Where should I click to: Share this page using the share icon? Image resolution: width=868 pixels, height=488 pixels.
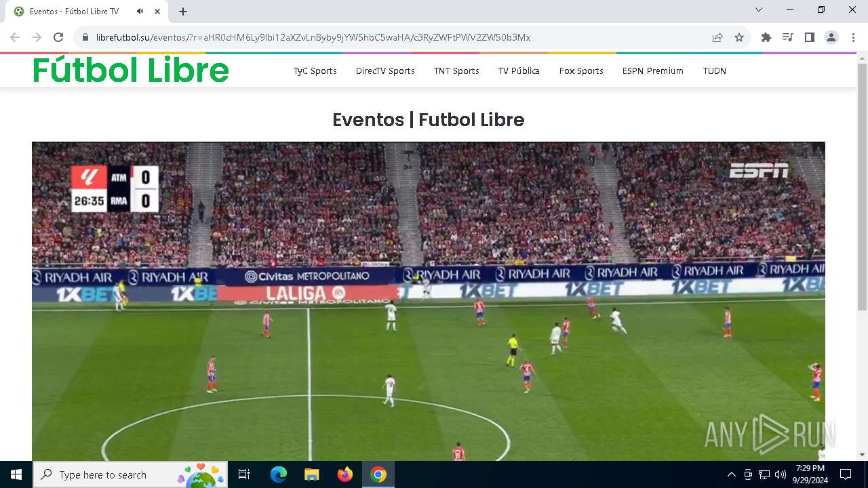coord(717,37)
